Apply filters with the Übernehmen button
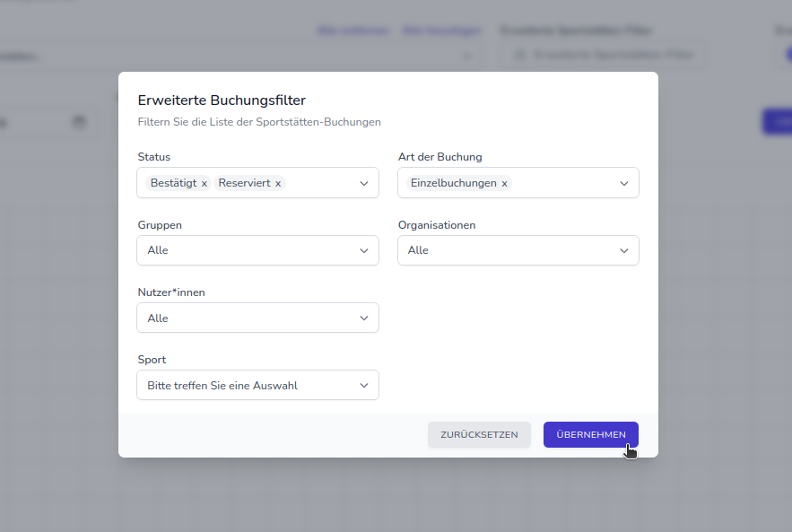Image resolution: width=792 pixels, height=532 pixels. tap(591, 434)
